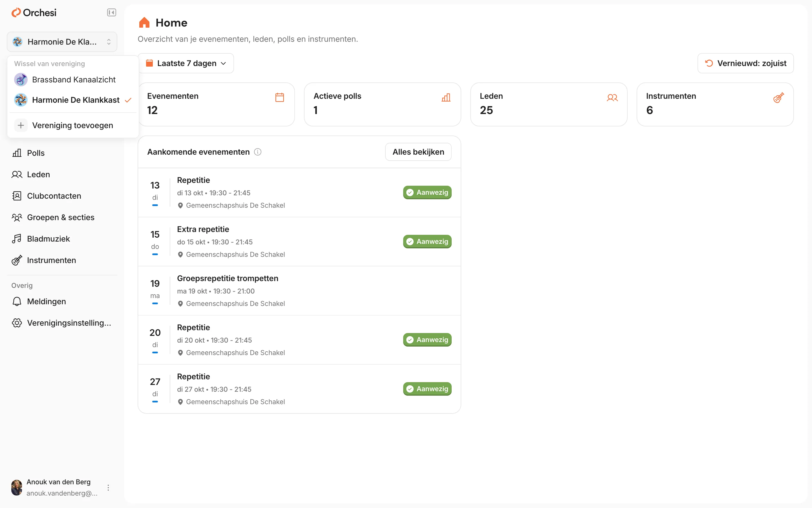The height and width of the screenshot is (508, 812).
Task: Click the guitar icon in Instrumenten card
Action: 778,97
